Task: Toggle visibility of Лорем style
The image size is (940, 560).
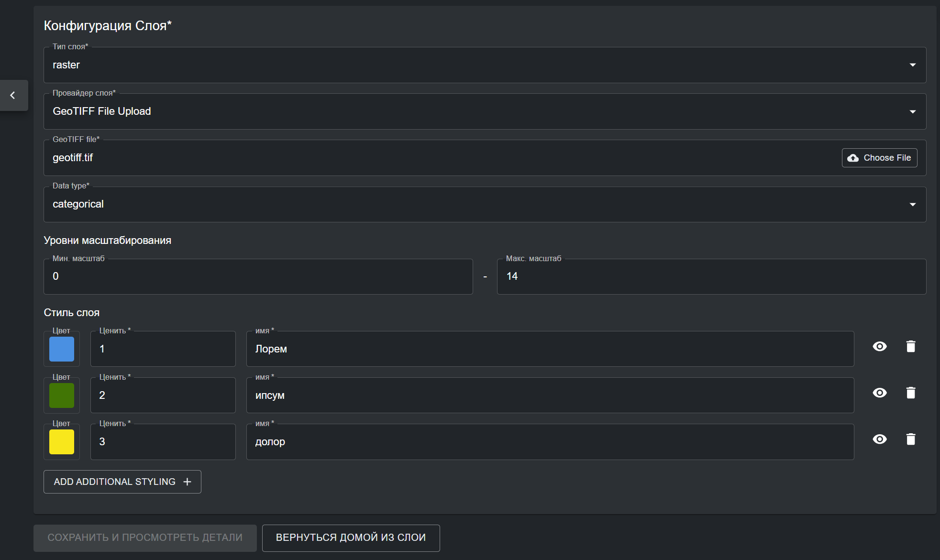Action: tap(879, 347)
